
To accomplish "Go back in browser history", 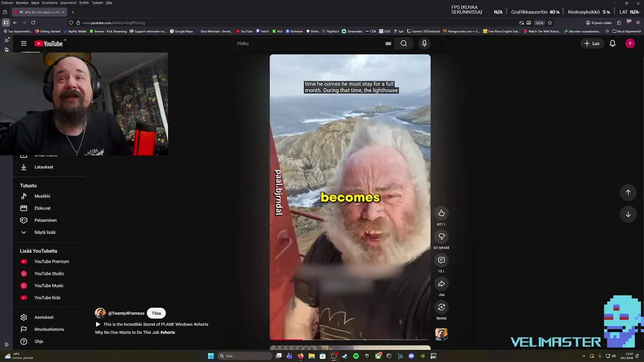I will point(15,23).
